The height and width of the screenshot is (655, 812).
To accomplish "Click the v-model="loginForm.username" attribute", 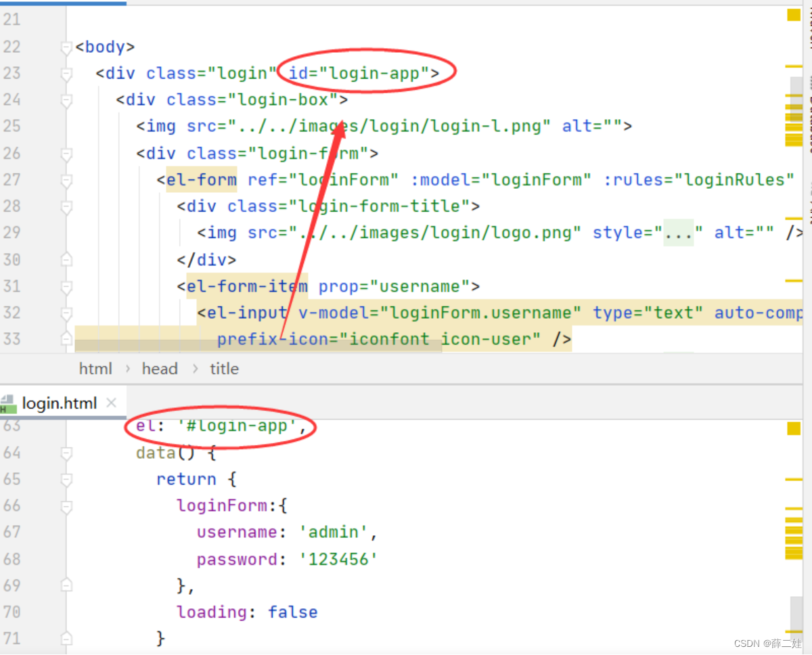I will point(440,313).
